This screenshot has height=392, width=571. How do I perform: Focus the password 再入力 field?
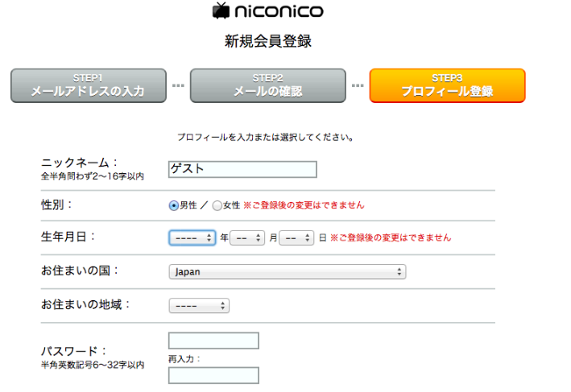213,376
